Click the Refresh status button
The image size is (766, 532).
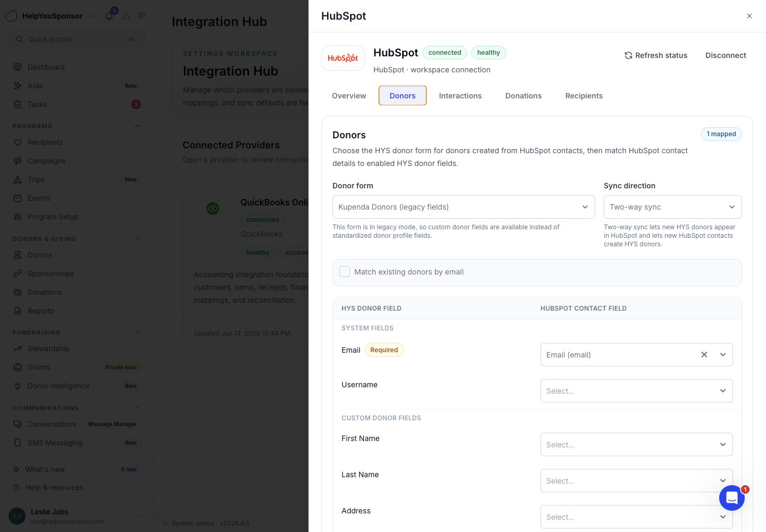click(x=656, y=55)
